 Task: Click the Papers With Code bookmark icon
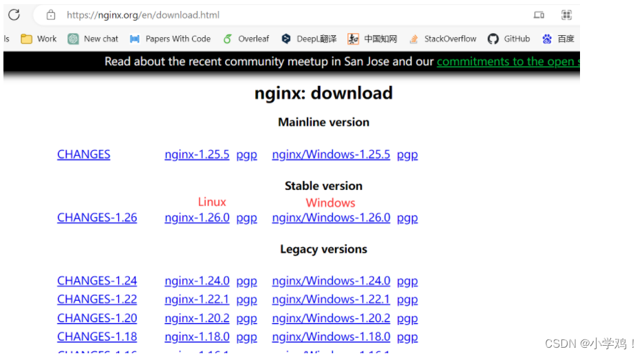[x=135, y=39]
